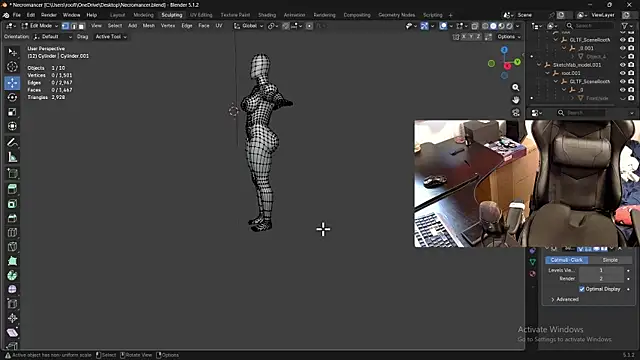Select the Knife tool
This screenshot has height=360, width=640.
click(x=12, y=247)
